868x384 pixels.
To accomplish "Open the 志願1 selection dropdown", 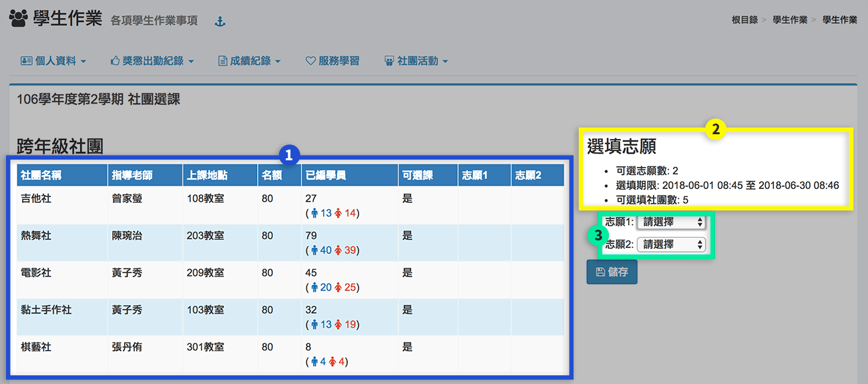I will point(671,222).
